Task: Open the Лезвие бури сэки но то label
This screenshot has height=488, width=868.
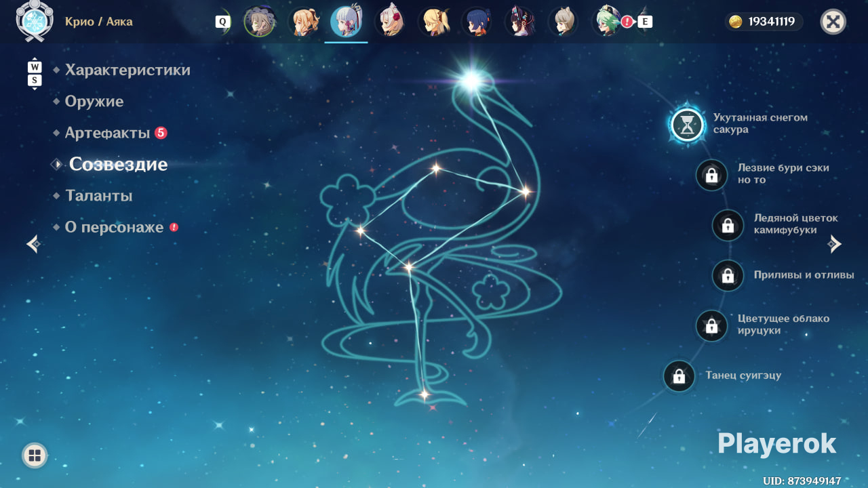Action: [783, 174]
